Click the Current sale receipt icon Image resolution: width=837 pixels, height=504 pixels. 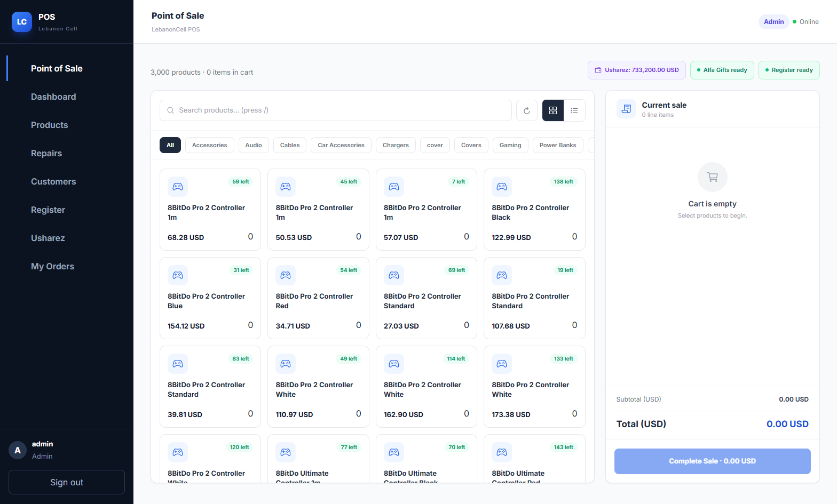[x=626, y=109]
